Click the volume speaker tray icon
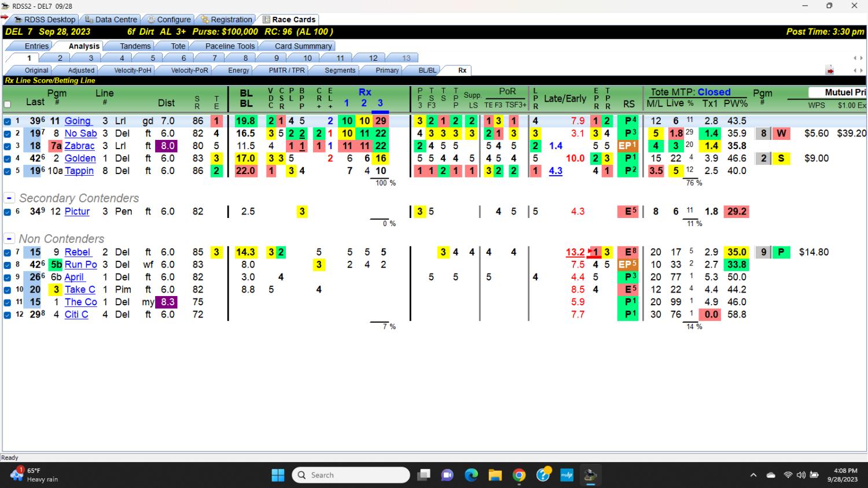The width and height of the screenshot is (868, 488). [801, 475]
